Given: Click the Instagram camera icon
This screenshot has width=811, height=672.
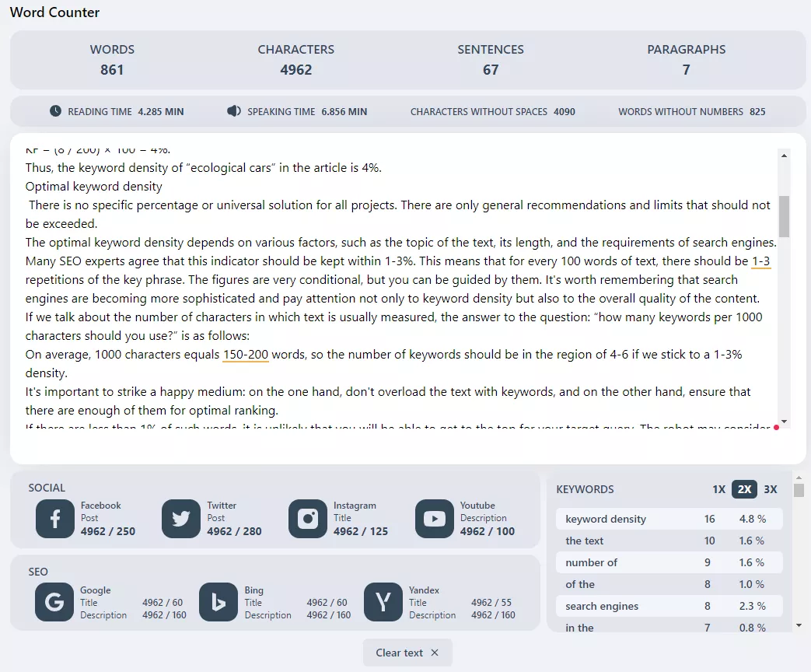Looking at the screenshot, I should [308, 518].
